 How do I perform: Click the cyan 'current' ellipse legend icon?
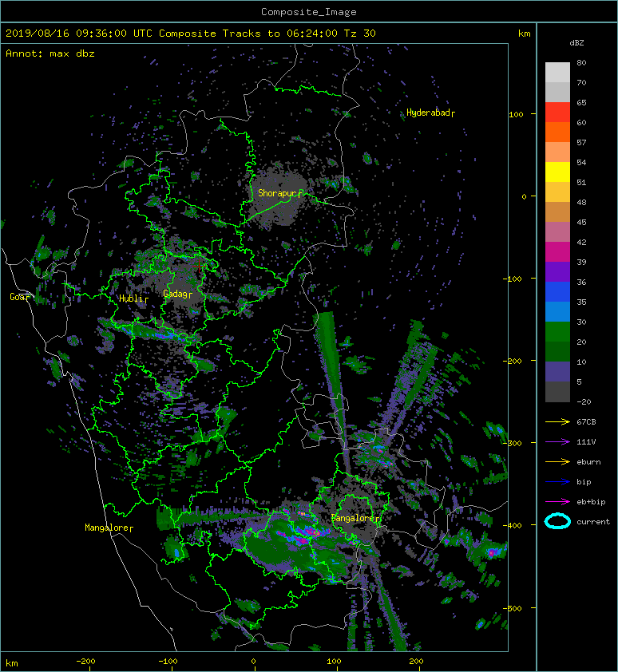coord(557,521)
